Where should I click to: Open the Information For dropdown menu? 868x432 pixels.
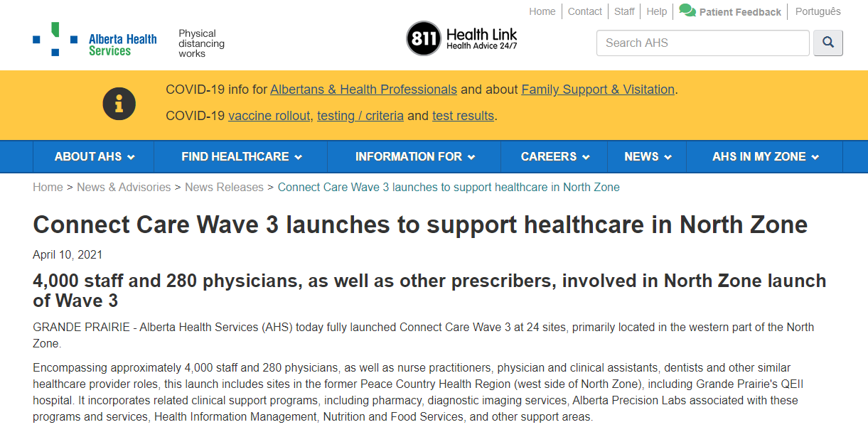point(414,156)
